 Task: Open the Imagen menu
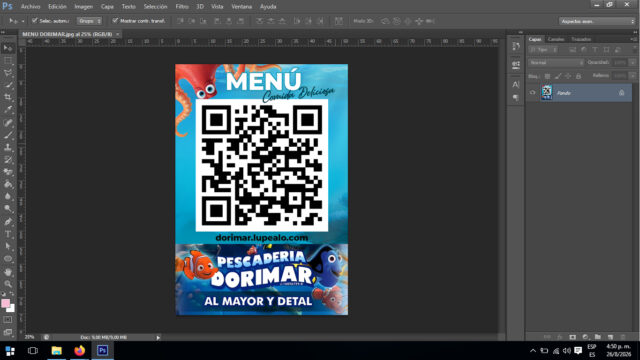click(x=83, y=7)
